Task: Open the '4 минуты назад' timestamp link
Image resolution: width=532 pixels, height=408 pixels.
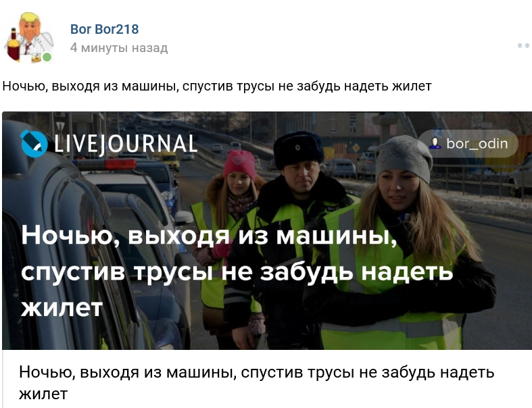Action: [x=119, y=48]
